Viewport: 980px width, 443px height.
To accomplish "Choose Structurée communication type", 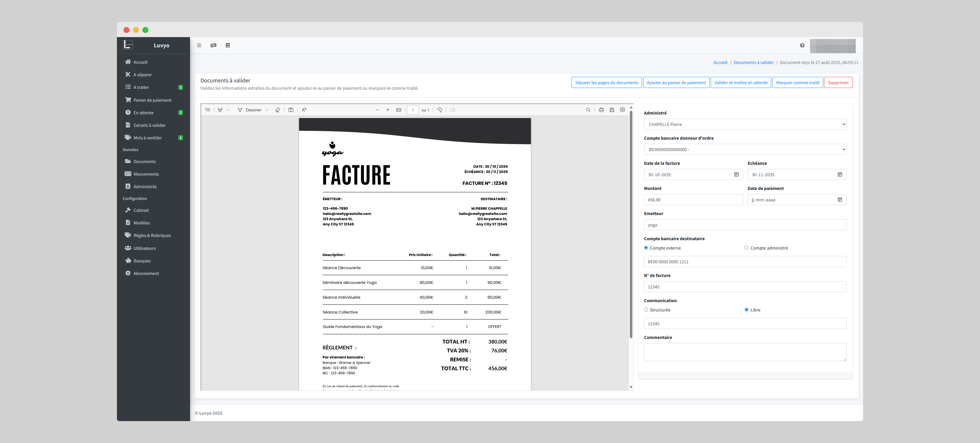I will click(x=646, y=309).
